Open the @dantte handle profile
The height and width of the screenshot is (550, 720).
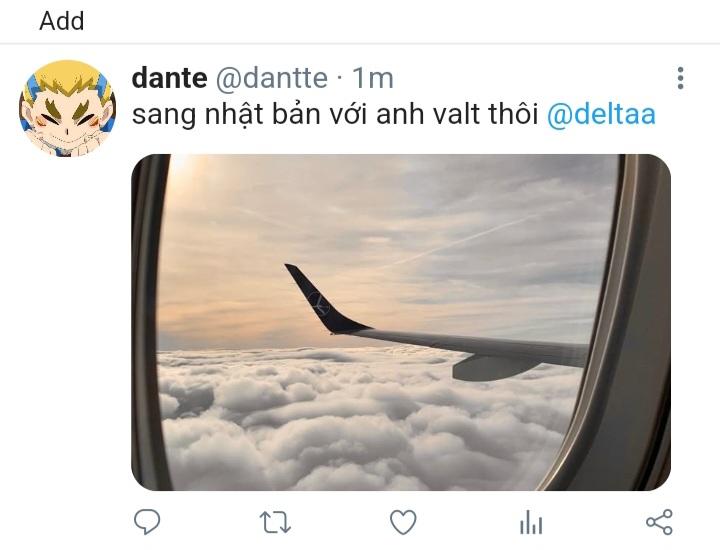(271, 78)
